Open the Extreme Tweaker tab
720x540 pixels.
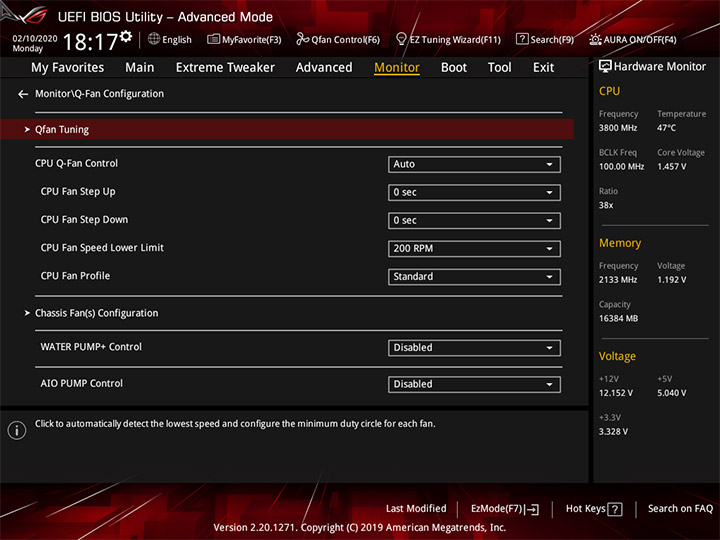point(225,68)
